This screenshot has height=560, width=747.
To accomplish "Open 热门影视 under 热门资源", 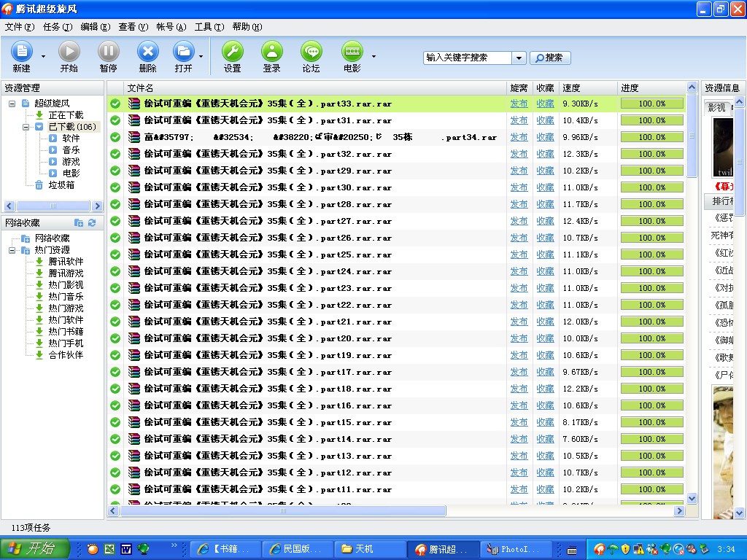I will (x=66, y=285).
